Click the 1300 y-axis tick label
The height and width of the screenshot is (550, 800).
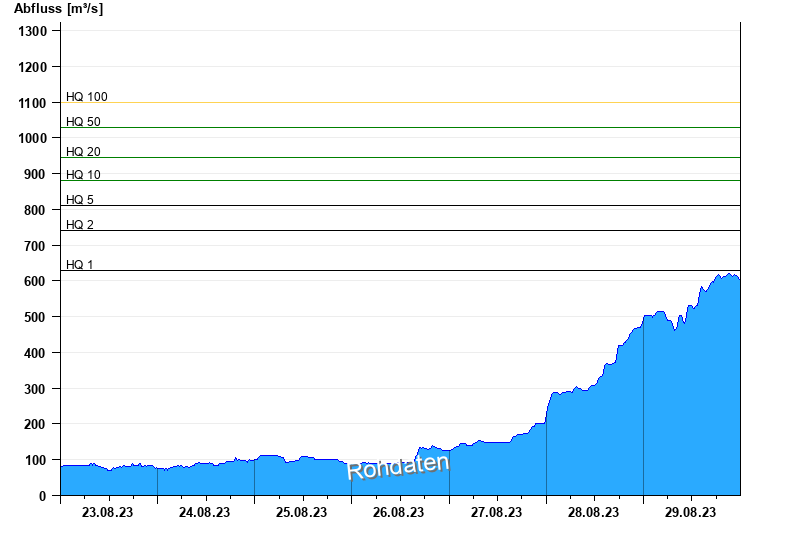(x=33, y=31)
